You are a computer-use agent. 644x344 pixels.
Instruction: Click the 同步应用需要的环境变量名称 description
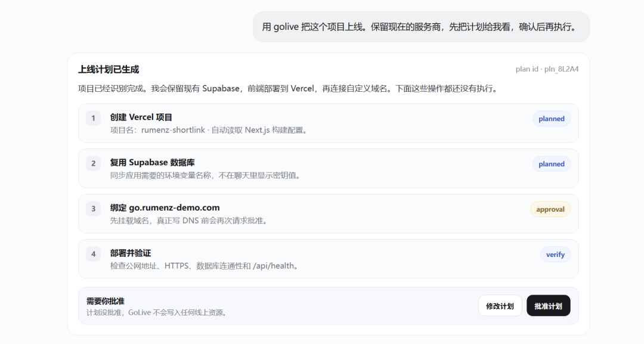206,175
